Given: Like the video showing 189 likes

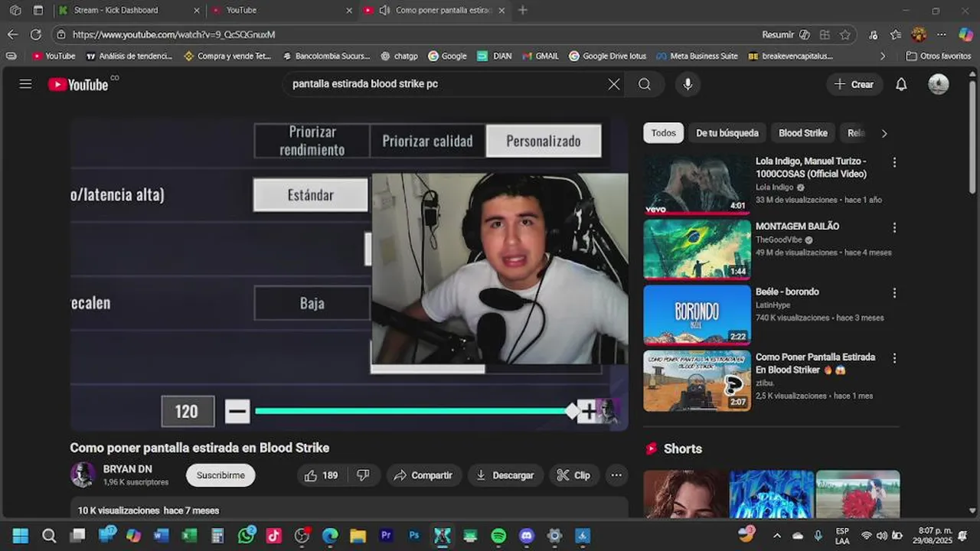Looking at the screenshot, I should (x=321, y=475).
